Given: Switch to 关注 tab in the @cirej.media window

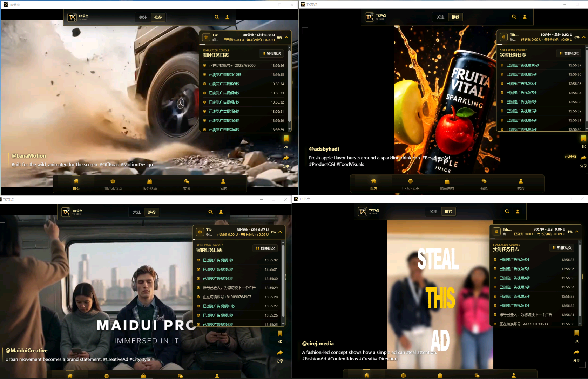Looking at the screenshot, I should click(433, 211).
